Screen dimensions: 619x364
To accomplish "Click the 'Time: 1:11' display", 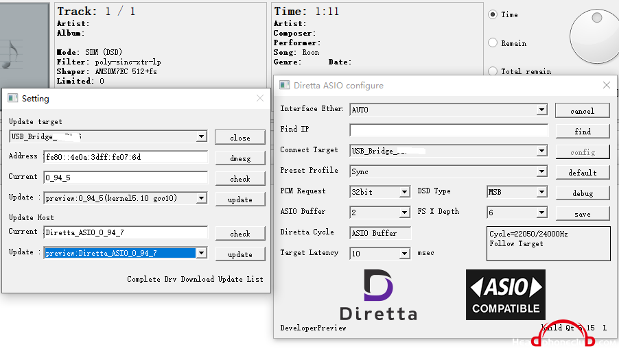I will click(x=306, y=12).
